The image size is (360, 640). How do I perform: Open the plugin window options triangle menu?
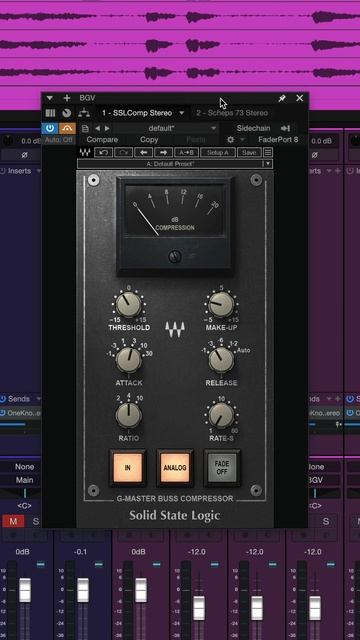tap(49, 98)
